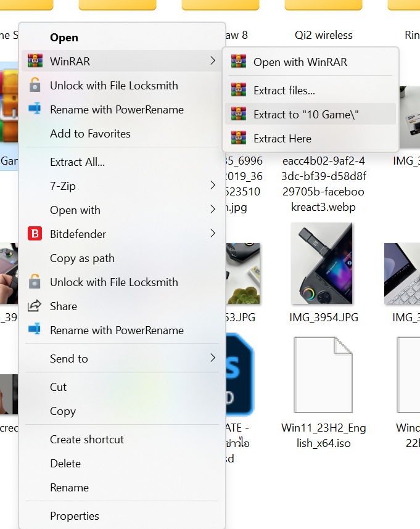Click the red Bitdefender B icon
420x529 pixels.
(x=35, y=234)
